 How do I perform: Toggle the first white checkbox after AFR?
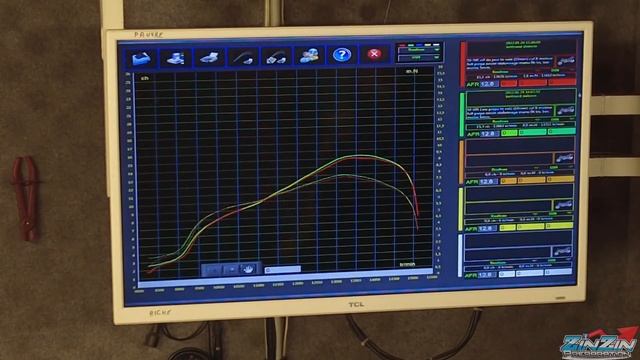[507, 274]
